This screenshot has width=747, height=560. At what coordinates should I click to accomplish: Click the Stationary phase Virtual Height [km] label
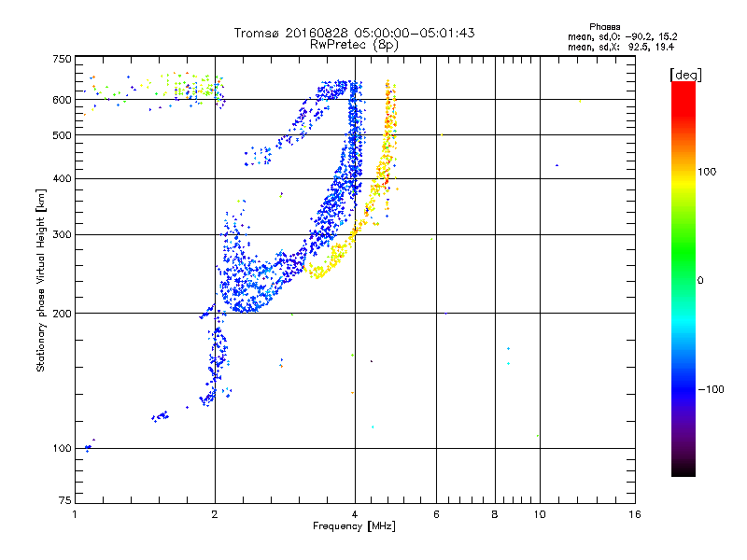point(41,281)
